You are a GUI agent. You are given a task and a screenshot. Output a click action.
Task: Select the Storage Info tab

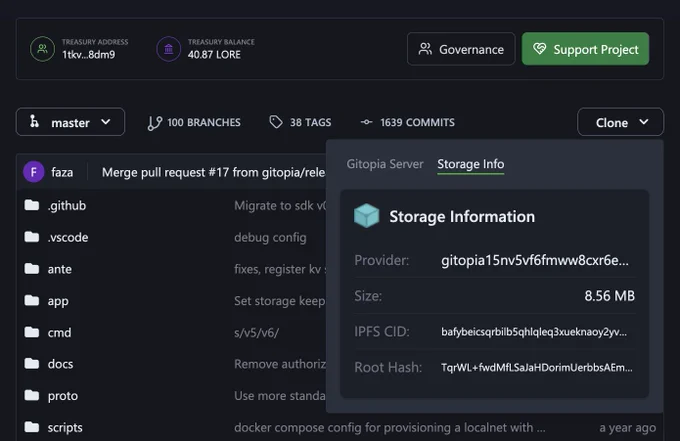point(471,164)
